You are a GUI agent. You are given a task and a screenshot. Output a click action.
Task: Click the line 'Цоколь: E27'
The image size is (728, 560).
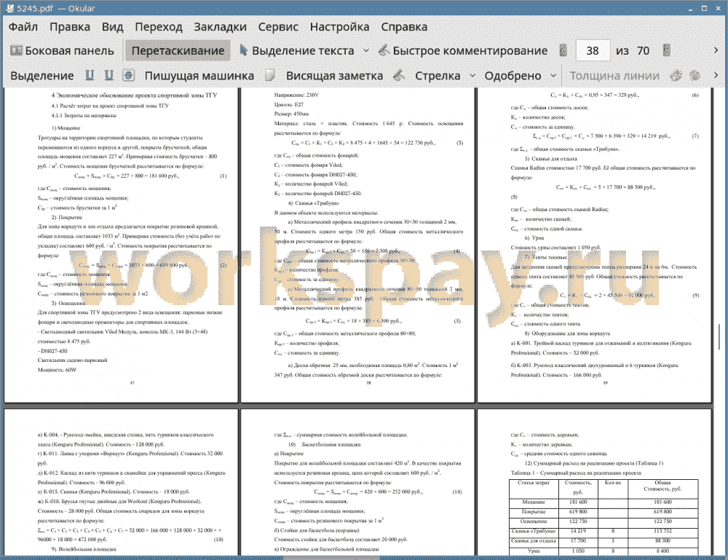(288, 104)
